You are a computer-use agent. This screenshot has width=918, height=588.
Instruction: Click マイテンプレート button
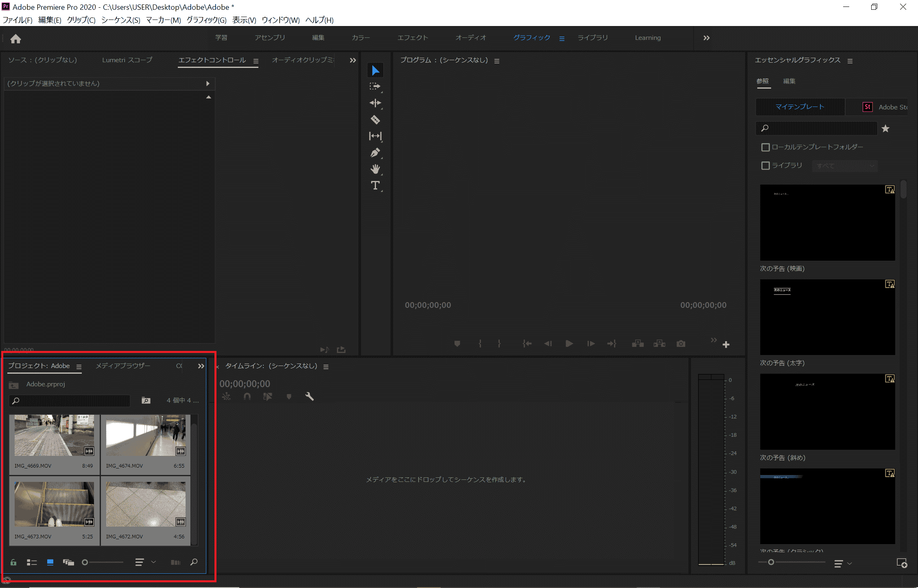pyautogui.click(x=800, y=107)
